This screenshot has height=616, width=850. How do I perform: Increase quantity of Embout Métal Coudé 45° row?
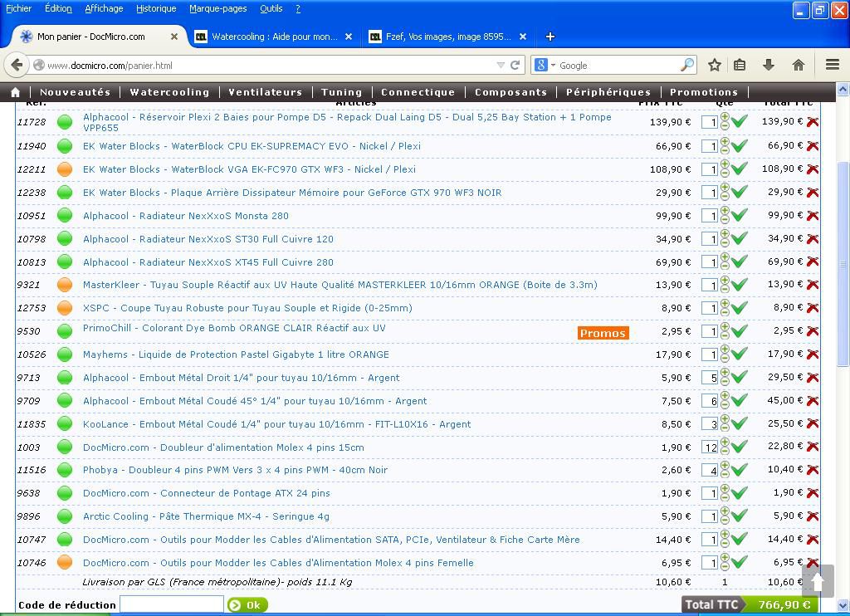coord(725,396)
